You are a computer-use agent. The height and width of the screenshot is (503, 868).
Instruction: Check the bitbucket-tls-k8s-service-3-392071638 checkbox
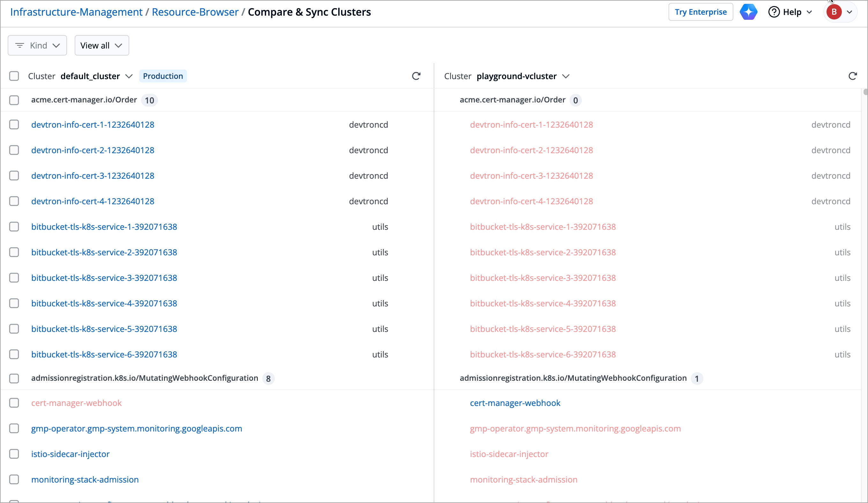tap(14, 278)
